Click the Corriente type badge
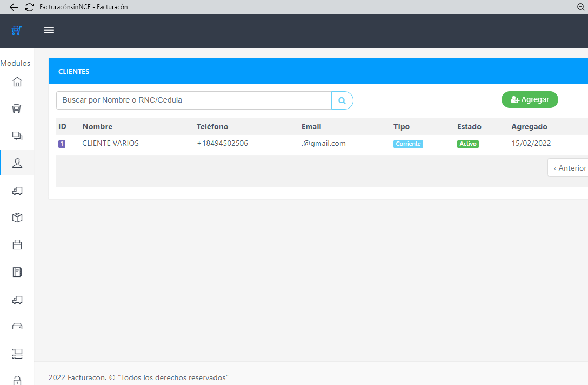The height and width of the screenshot is (385, 588). click(408, 144)
